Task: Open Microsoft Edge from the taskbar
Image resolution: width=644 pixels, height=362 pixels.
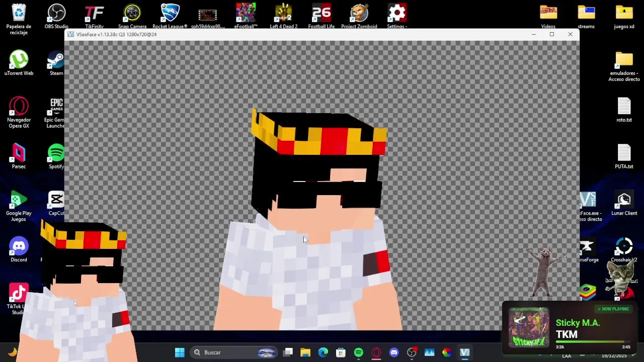Action: click(323, 352)
